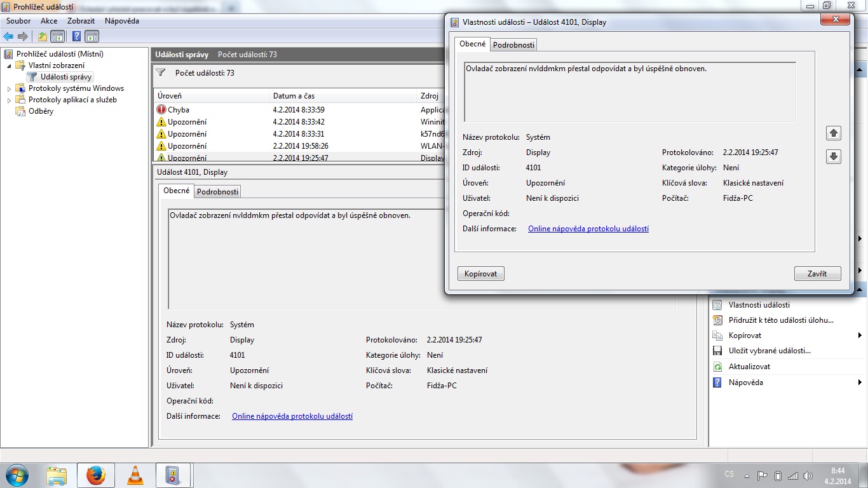The height and width of the screenshot is (488, 868).
Task: Go to next event with the down arrow button
Action: [x=834, y=156]
